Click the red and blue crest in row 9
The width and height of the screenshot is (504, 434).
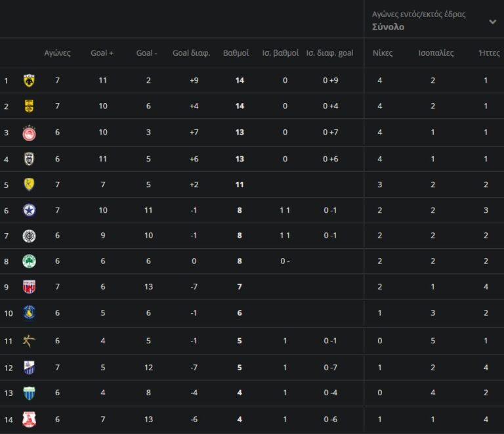tap(29, 287)
